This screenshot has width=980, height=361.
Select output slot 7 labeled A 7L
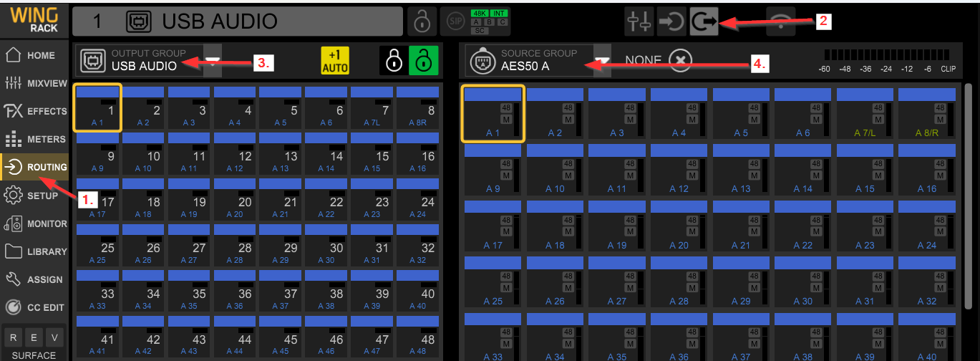(372, 107)
